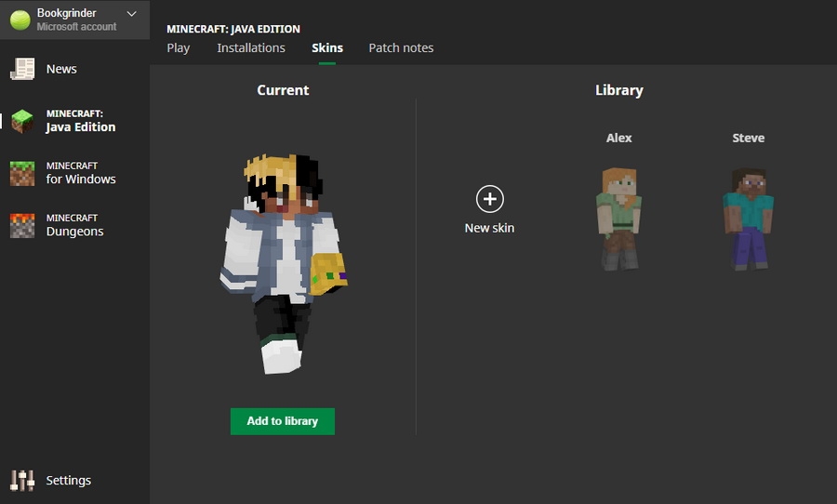Click the Dungeons sidebar label
The width and height of the screenshot is (837, 504).
(x=74, y=232)
